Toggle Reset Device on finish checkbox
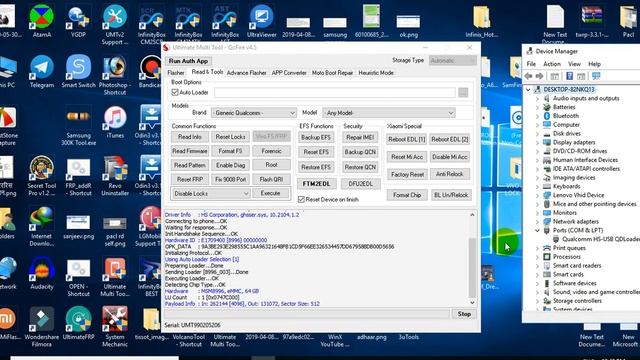This screenshot has width=640, height=360. [x=301, y=200]
